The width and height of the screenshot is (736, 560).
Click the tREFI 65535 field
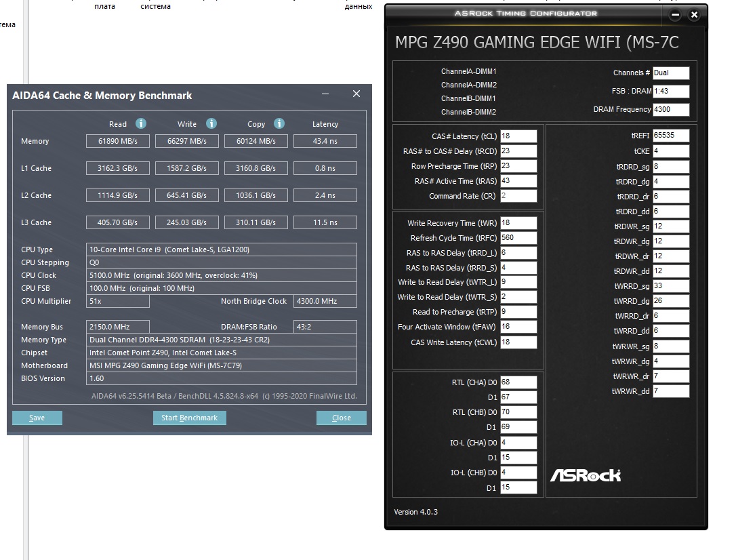(x=671, y=136)
